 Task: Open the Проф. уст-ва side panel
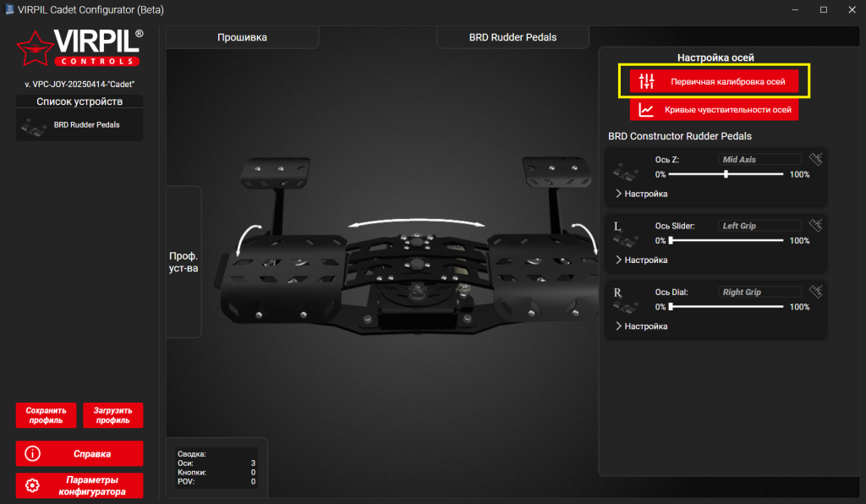point(184,262)
